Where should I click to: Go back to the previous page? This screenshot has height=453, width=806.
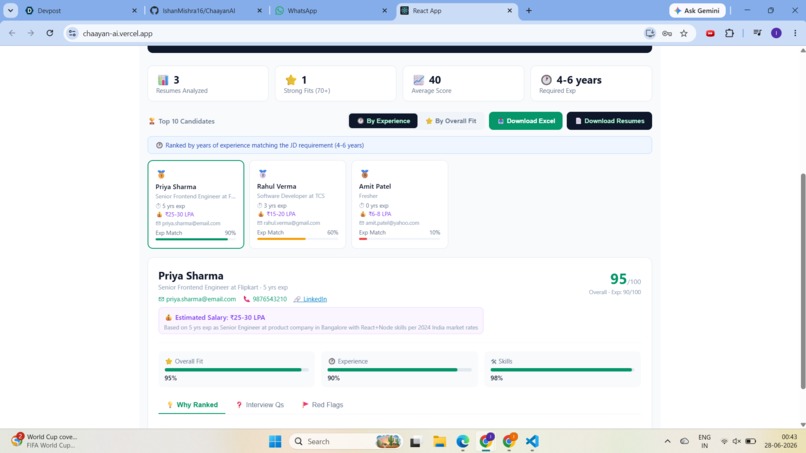[x=12, y=33]
